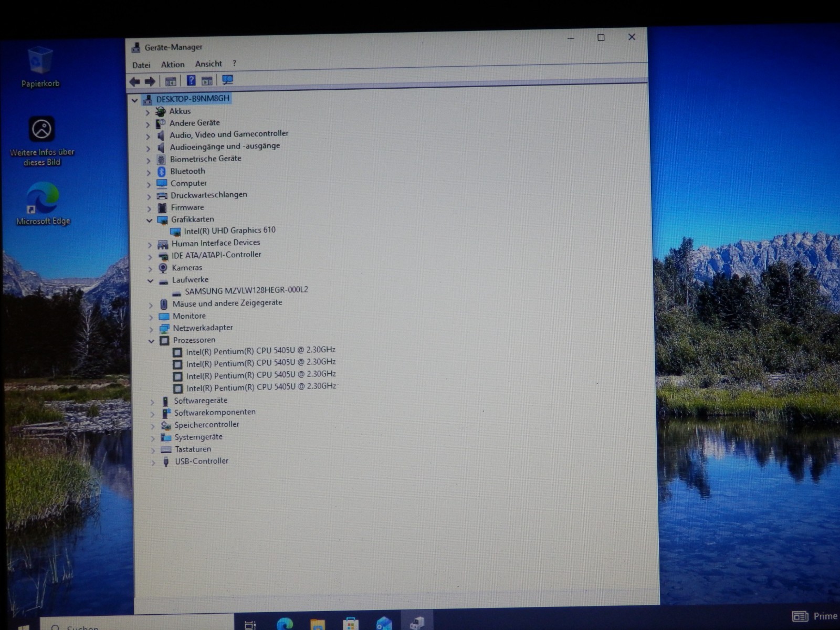Click the blue Help toolbar icon
Image resolution: width=840 pixels, height=630 pixels.
click(191, 80)
